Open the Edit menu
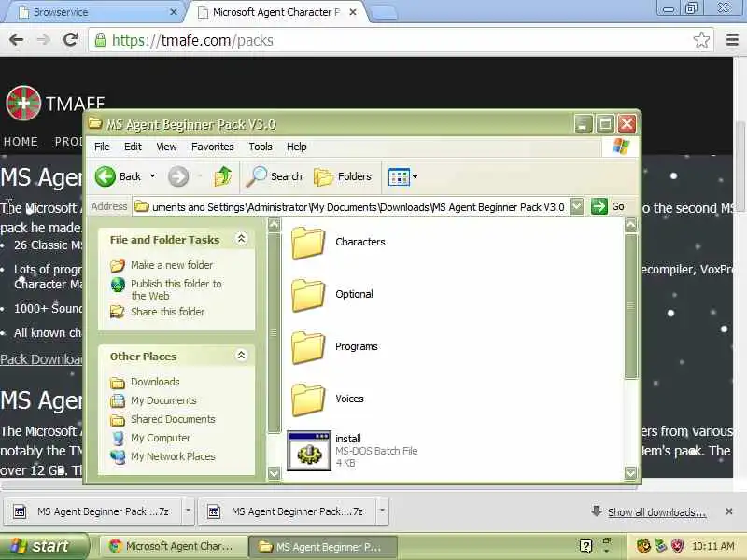Screen dimensions: 747x560 click(133, 147)
